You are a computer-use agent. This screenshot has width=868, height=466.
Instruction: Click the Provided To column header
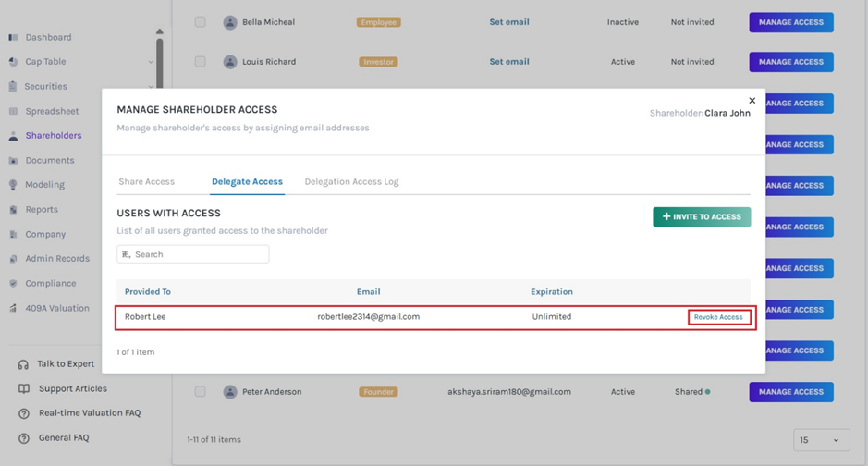[147, 291]
